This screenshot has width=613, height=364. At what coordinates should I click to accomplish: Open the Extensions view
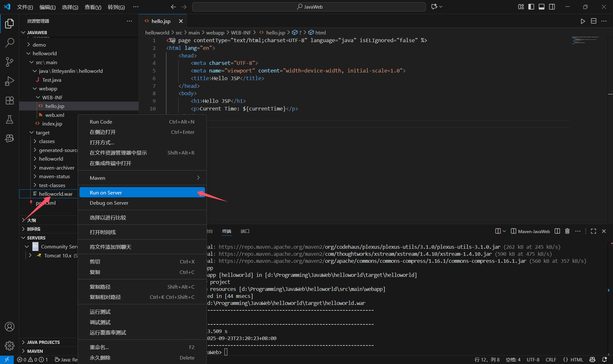click(10, 100)
